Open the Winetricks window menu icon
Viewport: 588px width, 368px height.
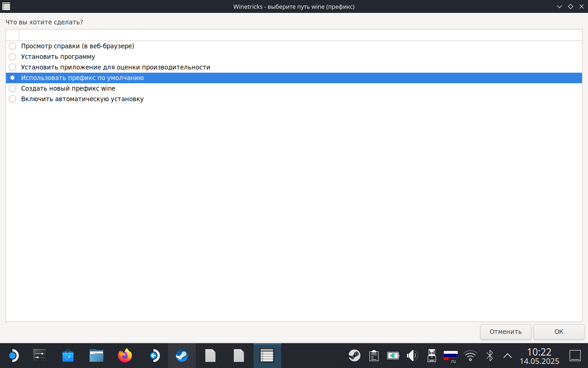pyautogui.click(x=6, y=6)
